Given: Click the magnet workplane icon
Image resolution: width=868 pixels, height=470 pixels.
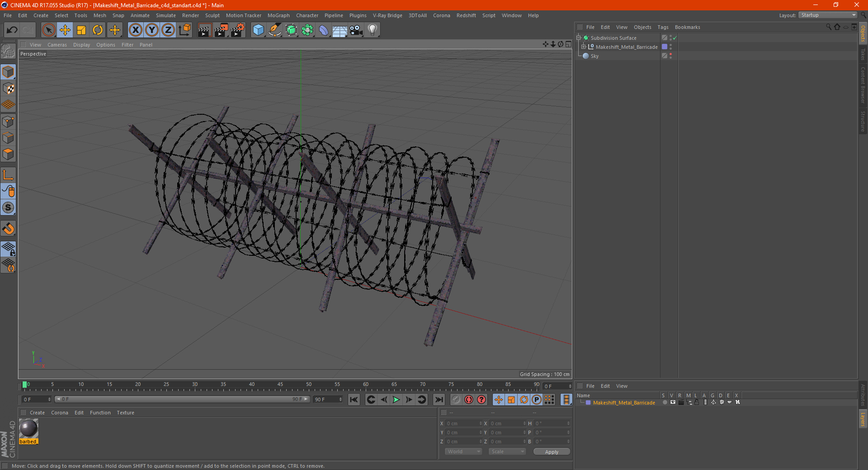Looking at the screenshot, I should [x=8, y=229].
